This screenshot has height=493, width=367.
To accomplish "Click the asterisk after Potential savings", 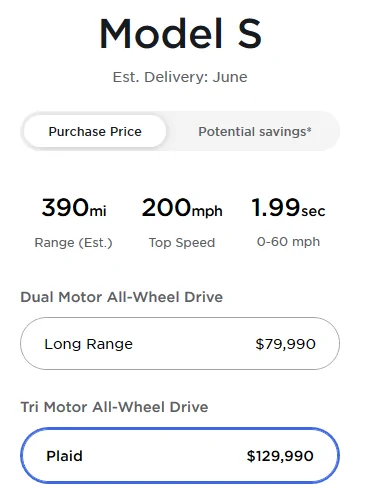I will click(309, 129).
